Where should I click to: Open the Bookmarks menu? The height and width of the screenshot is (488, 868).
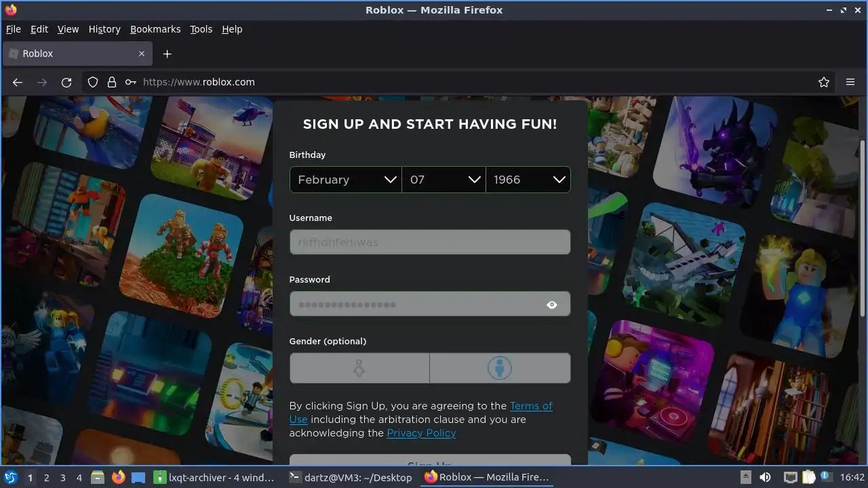pyautogui.click(x=155, y=29)
